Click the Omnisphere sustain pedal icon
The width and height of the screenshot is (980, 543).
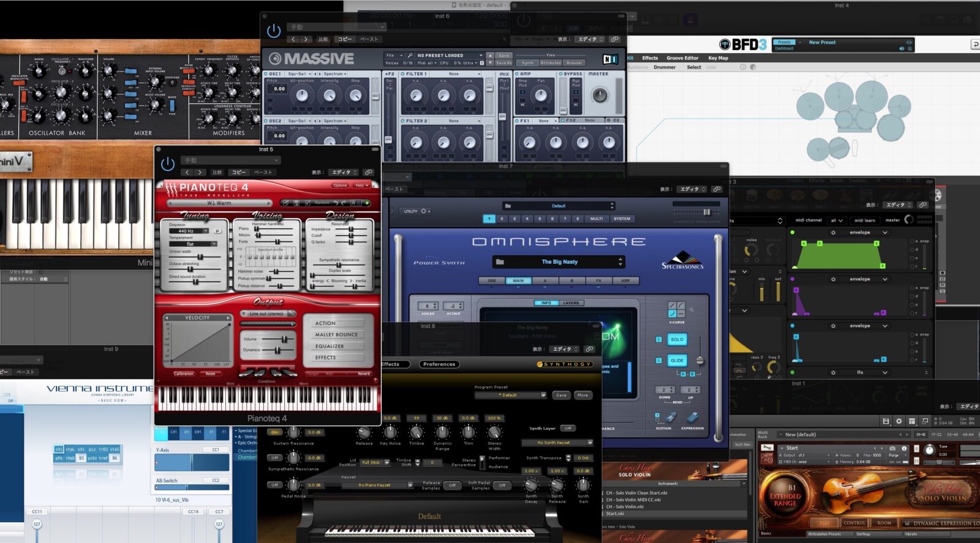point(671,417)
